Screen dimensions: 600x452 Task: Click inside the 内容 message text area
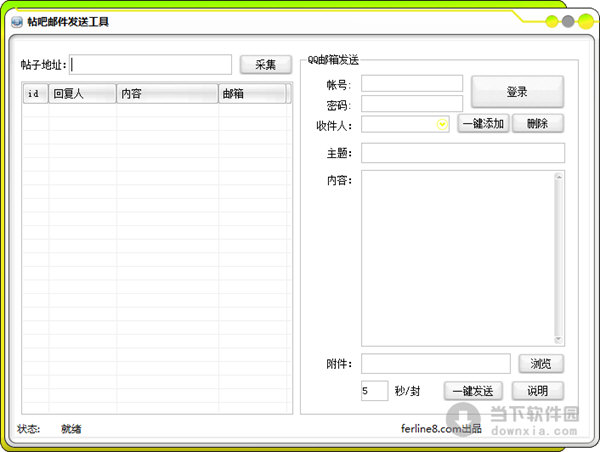pyautogui.click(x=457, y=258)
